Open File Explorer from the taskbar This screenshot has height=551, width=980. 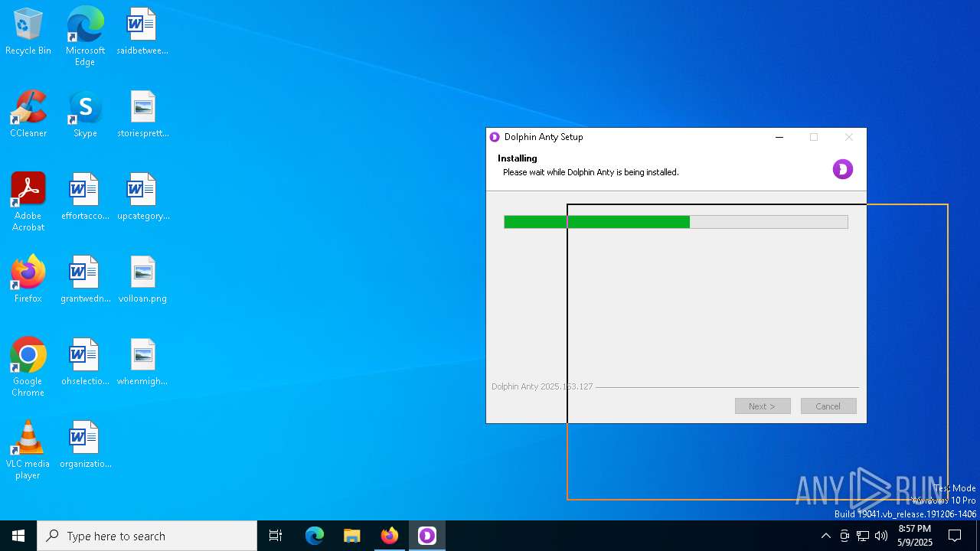click(x=352, y=536)
